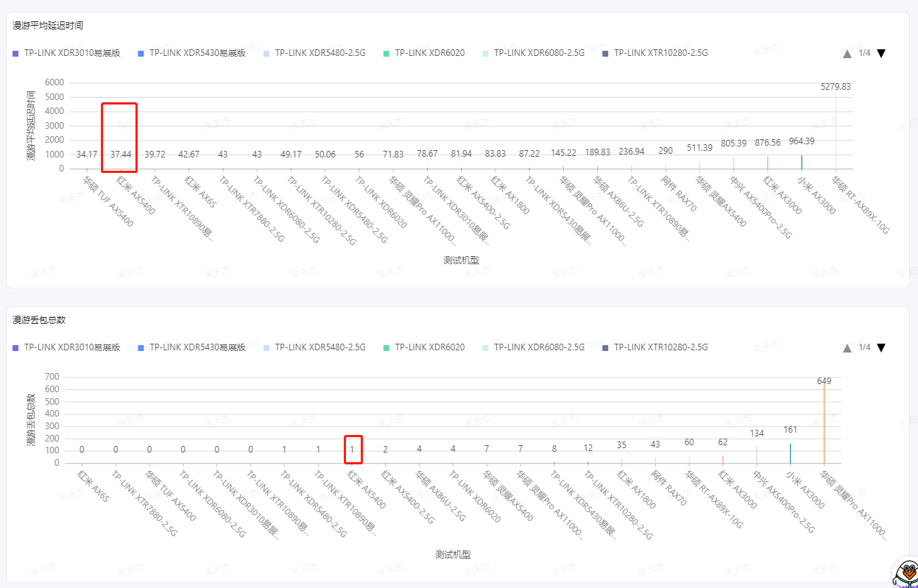Image resolution: width=918 pixels, height=588 pixels.
Task: Toggle TP-LINK XDR5480-2.5G legend in 漫游丢包总数 chart
Action: click(314, 347)
